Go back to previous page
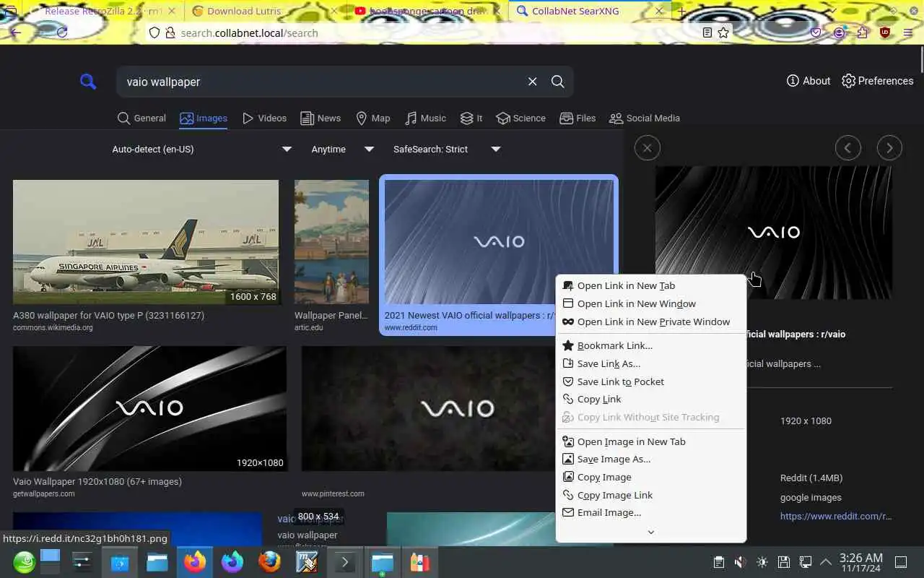This screenshot has width=924, height=578. click(16, 33)
